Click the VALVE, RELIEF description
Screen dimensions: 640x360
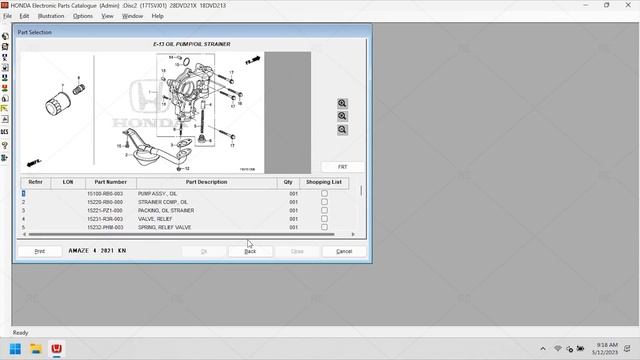[155, 219]
